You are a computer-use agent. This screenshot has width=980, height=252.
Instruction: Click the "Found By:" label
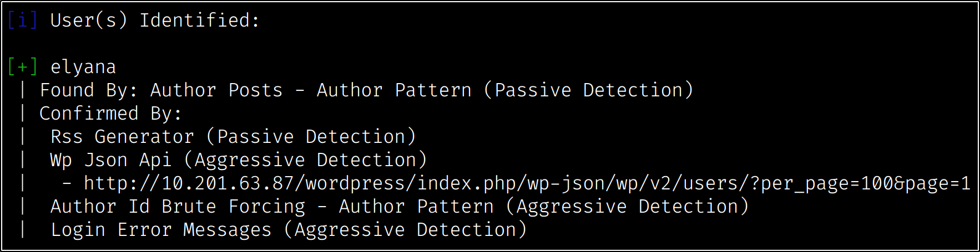point(89,90)
